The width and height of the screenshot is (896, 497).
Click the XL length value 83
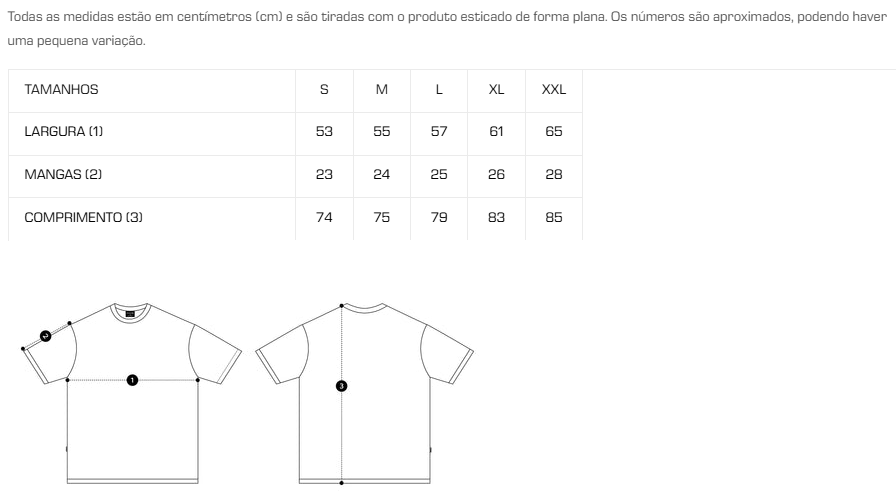pos(496,218)
